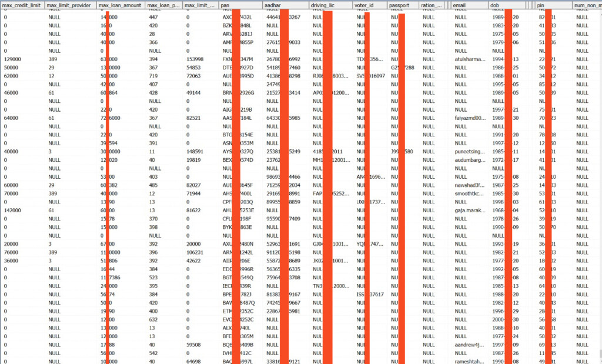Select the cell showing 632
602x364 pixels.
click(153, 319)
